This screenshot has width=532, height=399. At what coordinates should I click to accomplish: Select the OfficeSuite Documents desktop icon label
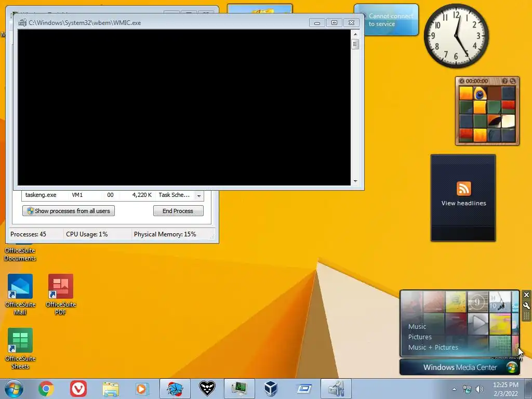coord(20,254)
